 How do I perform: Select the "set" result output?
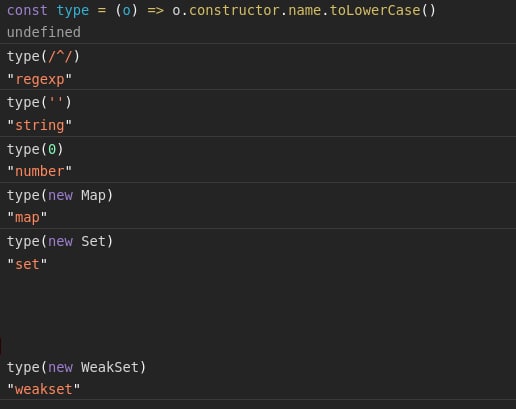tap(27, 264)
